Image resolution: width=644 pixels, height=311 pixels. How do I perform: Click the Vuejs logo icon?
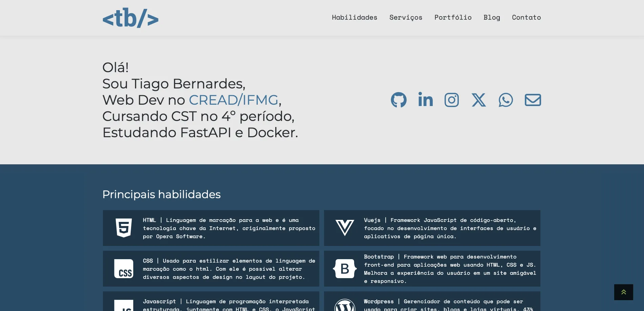point(345,228)
